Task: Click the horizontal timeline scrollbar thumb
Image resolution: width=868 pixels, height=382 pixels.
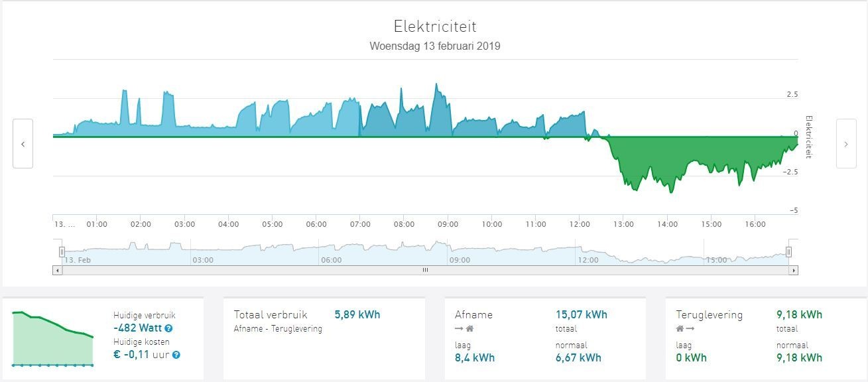Action: tap(425, 271)
